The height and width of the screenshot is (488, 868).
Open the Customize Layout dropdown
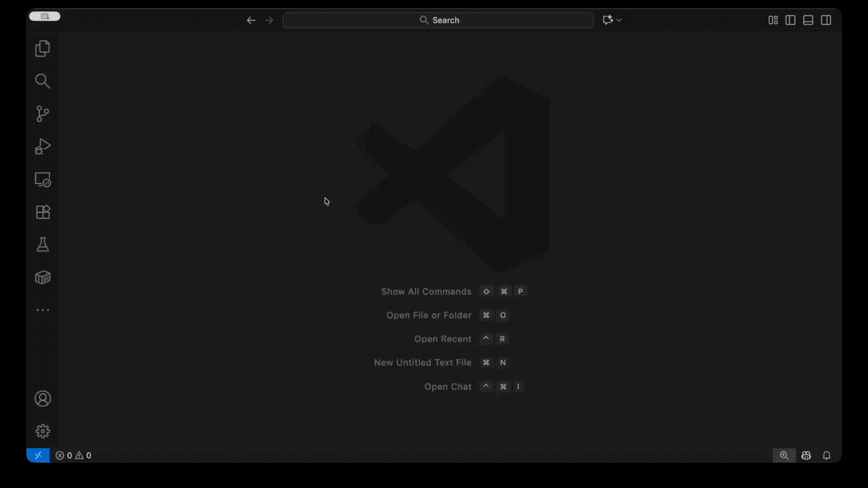click(x=773, y=20)
